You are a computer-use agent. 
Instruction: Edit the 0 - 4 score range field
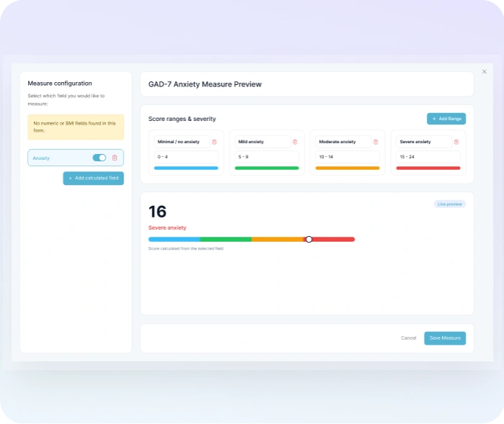pyautogui.click(x=186, y=156)
